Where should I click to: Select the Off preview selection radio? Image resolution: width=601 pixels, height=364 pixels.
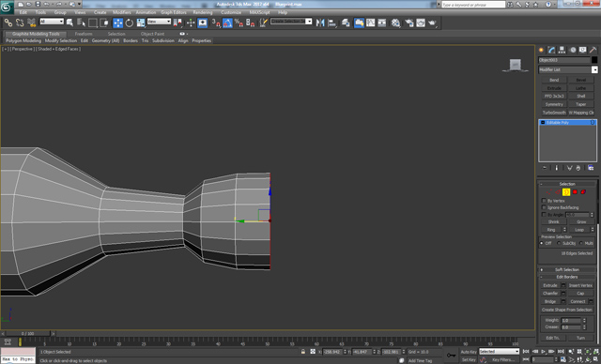[x=542, y=243]
